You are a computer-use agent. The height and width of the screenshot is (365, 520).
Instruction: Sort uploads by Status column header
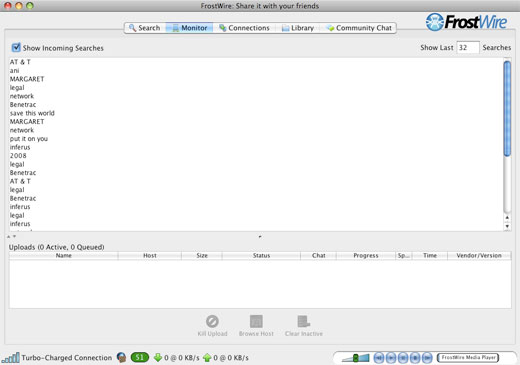click(261, 256)
